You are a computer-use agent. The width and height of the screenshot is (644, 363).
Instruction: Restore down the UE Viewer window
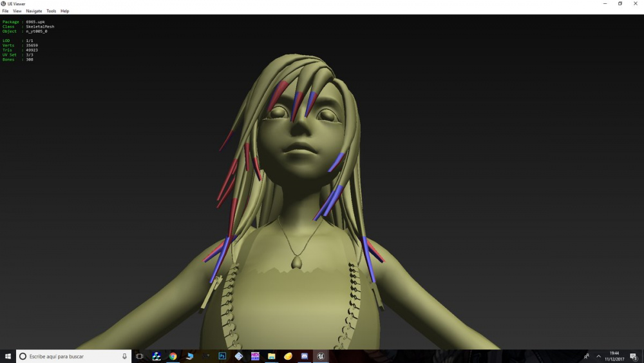[620, 4]
